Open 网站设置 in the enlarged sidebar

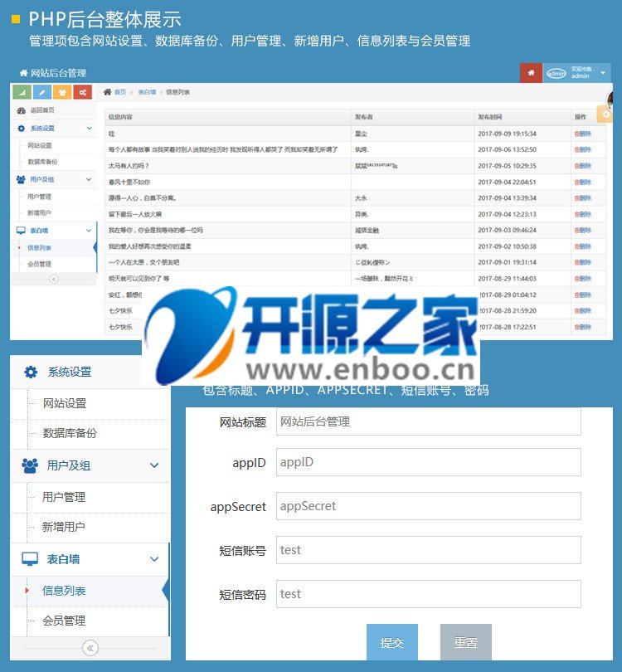(65, 403)
